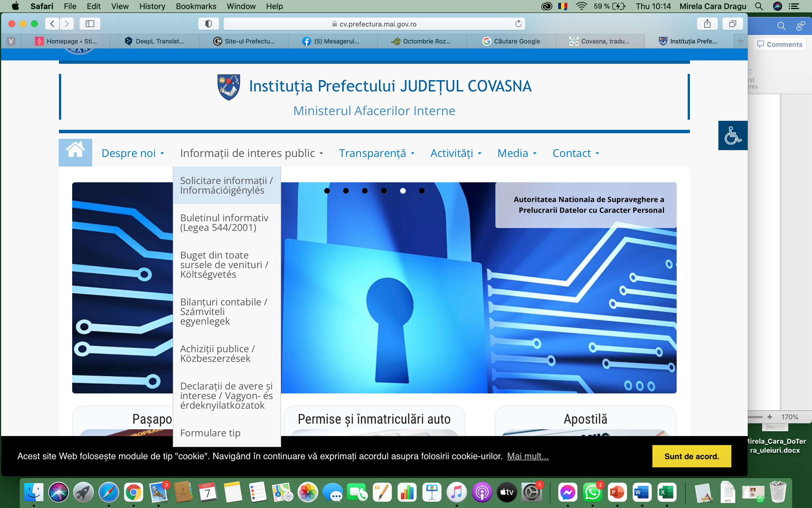Expand the Media dropdown
Screen dimensions: 812x508
[x=517, y=153]
